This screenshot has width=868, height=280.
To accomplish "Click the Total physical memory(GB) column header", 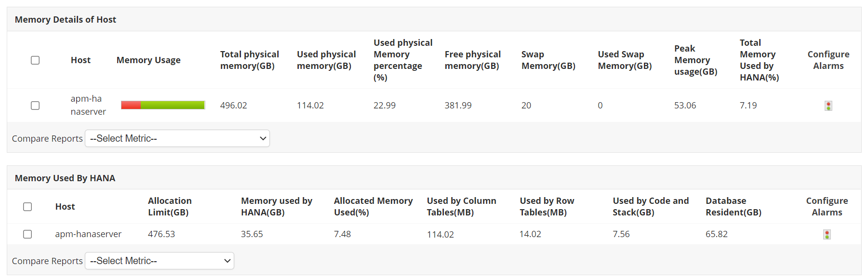I will pos(249,60).
